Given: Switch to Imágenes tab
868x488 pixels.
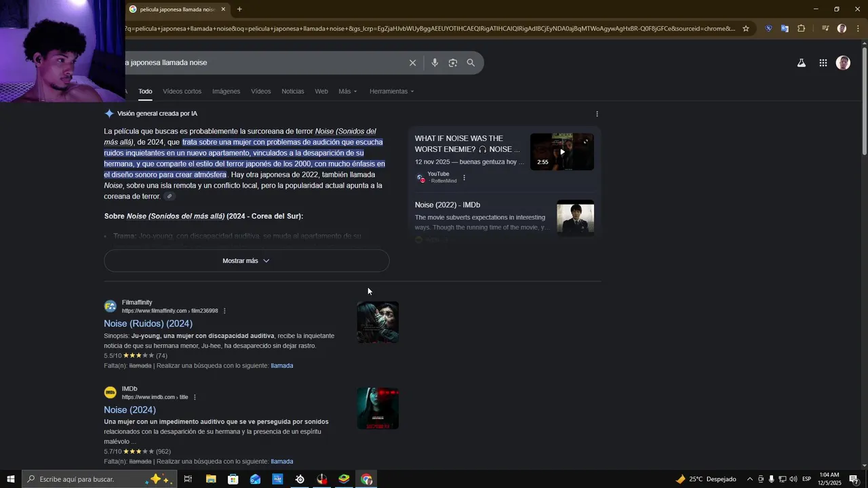Looking at the screenshot, I should pos(226,91).
